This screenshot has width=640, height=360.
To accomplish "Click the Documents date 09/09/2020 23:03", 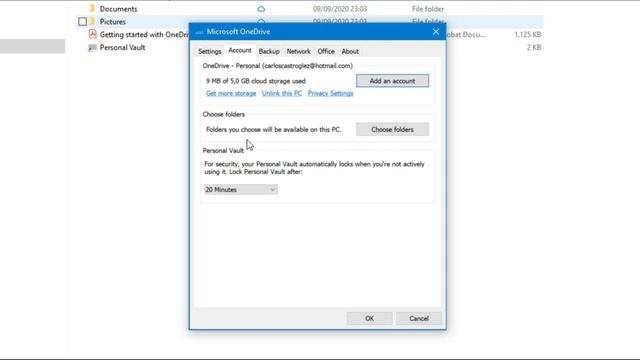I will click(340, 9).
